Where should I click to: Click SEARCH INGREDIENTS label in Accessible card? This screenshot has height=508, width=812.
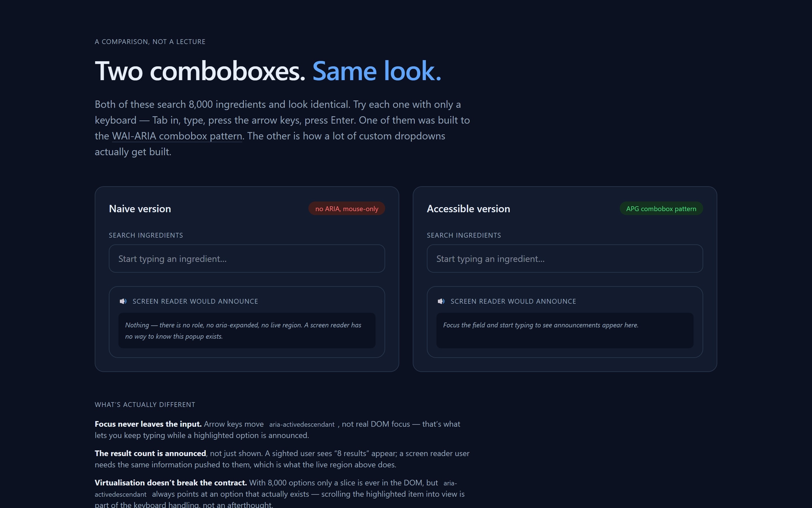click(464, 235)
